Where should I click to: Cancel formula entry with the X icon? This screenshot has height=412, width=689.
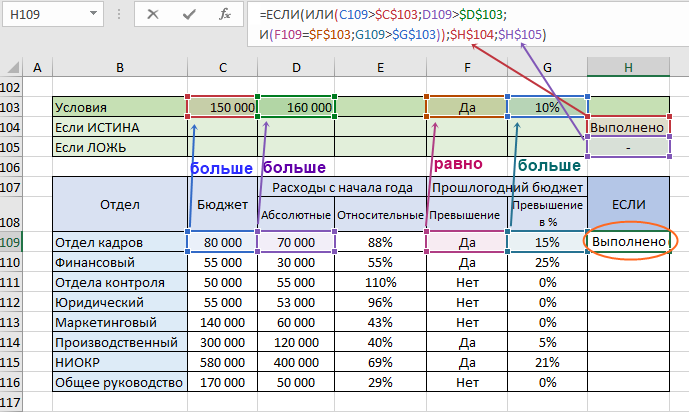153,14
